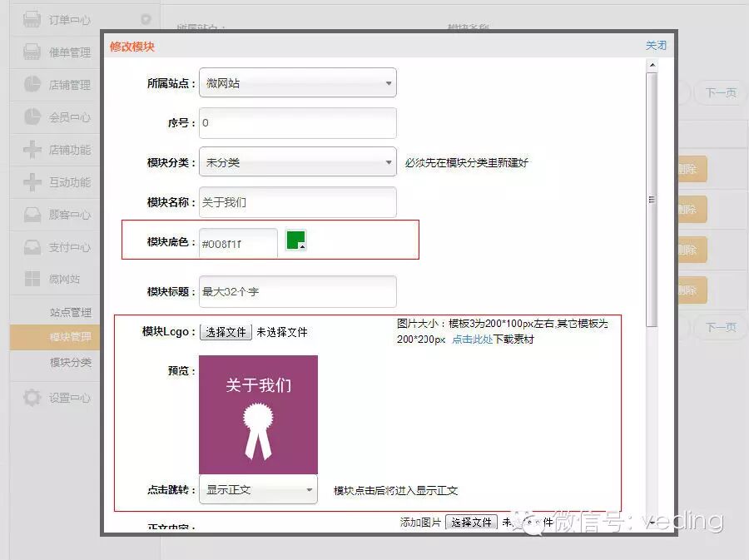Click the 支付中心 inbox icon
Image resolution: width=749 pixels, height=560 pixels.
32,247
